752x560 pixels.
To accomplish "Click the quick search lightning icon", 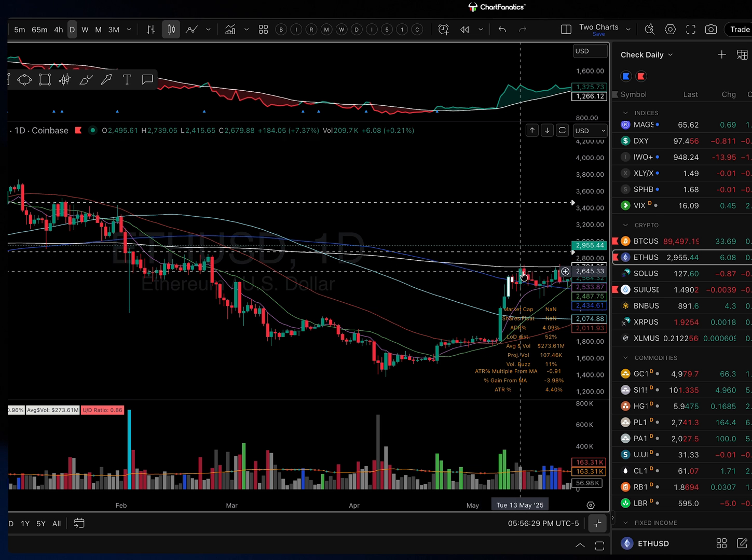I will pos(649,30).
